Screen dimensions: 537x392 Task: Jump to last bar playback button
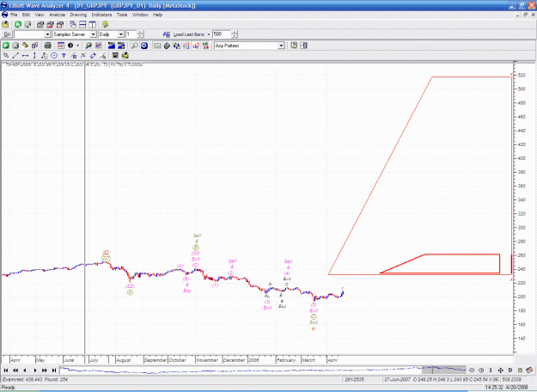tap(54, 370)
